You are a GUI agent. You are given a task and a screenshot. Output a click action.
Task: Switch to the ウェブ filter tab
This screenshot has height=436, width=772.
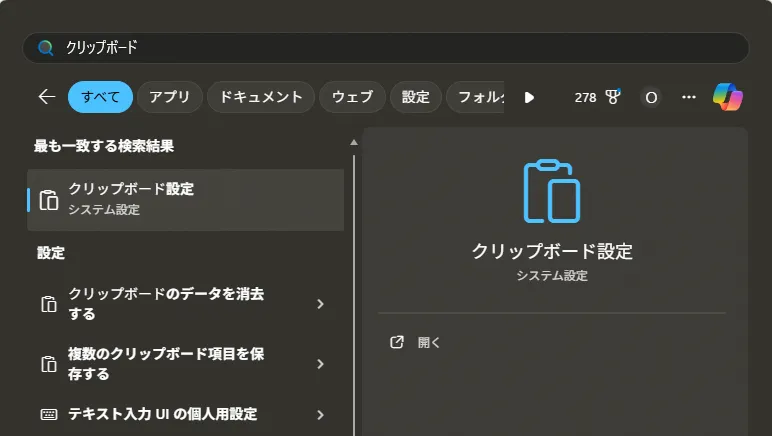coord(353,97)
